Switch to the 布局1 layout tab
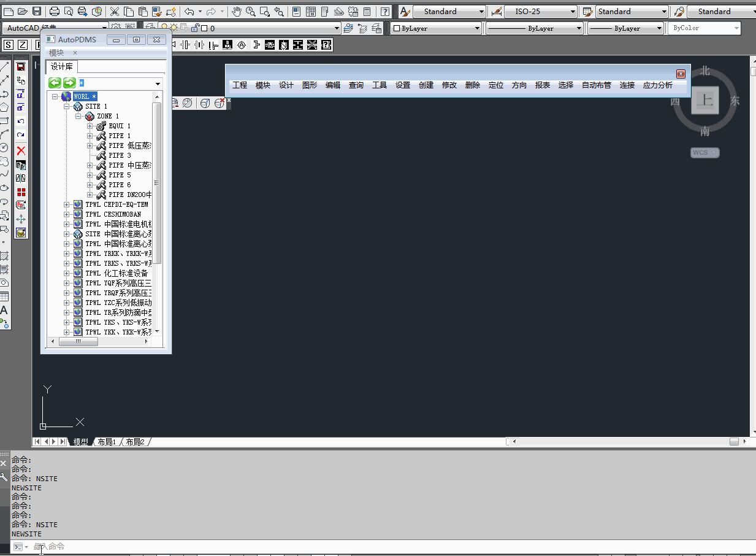Image resolution: width=756 pixels, height=556 pixels. (x=107, y=442)
